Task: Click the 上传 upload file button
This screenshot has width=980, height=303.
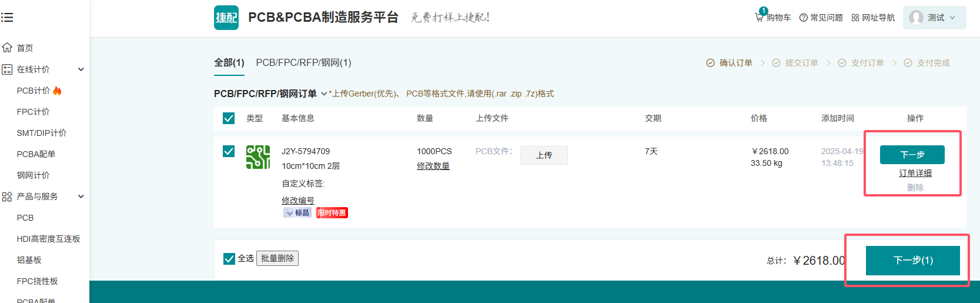Action: pyautogui.click(x=544, y=155)
